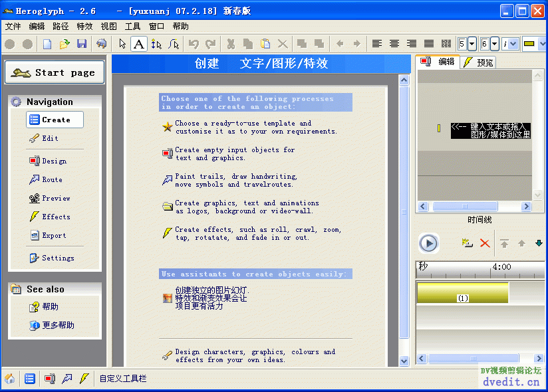Viewport: 548px width, 392px height.
Task: Play the timeline preview
Action: pyautogui.click(x=428, y=243)
